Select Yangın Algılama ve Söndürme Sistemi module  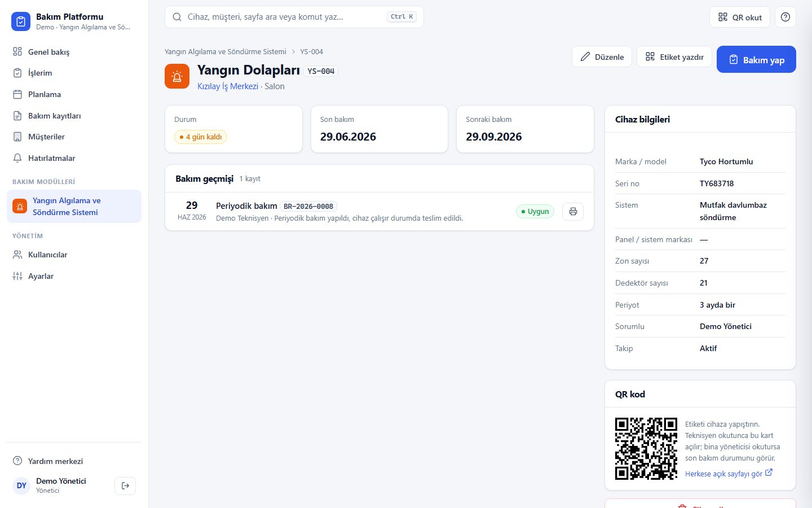(x=74, y=207)
